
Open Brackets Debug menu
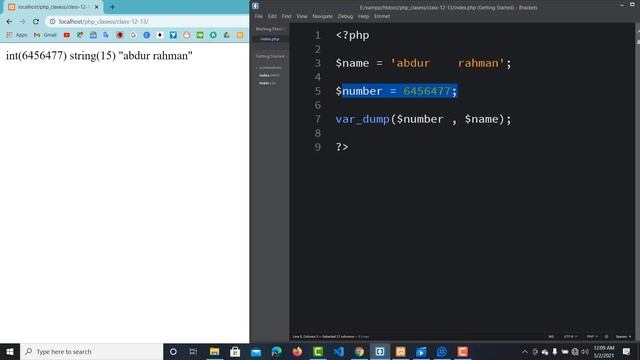point(345,16)
